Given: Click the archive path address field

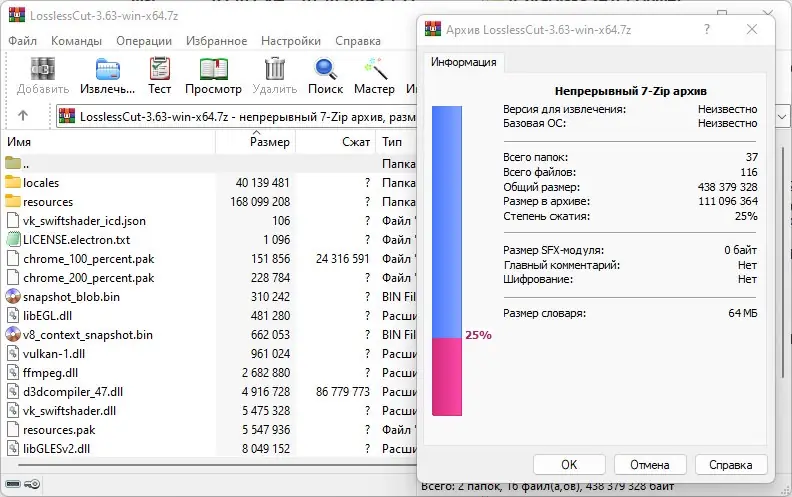Looking at the screenshot, I should pyautogui.click(x=236, y=117).
